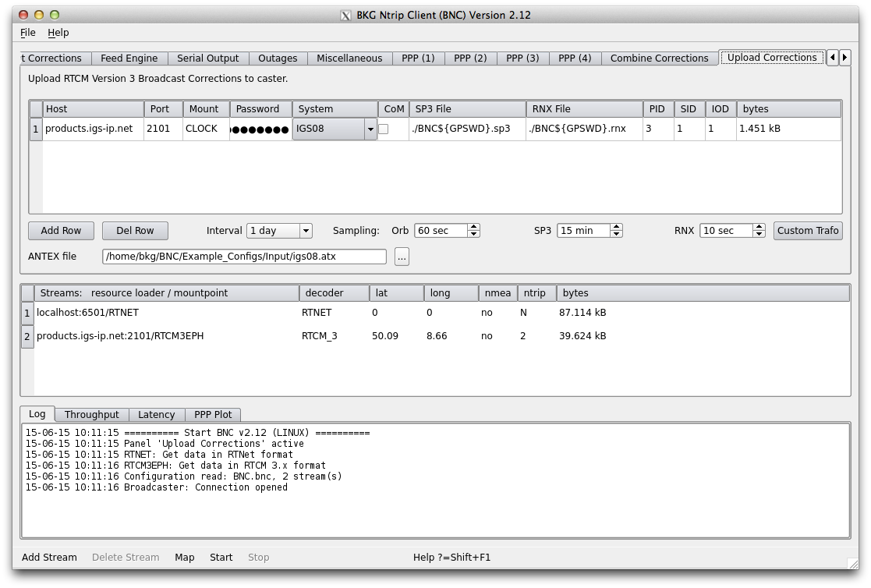Increase the Orb sampling value
This screenshot has height=588, width=871.
473,227
